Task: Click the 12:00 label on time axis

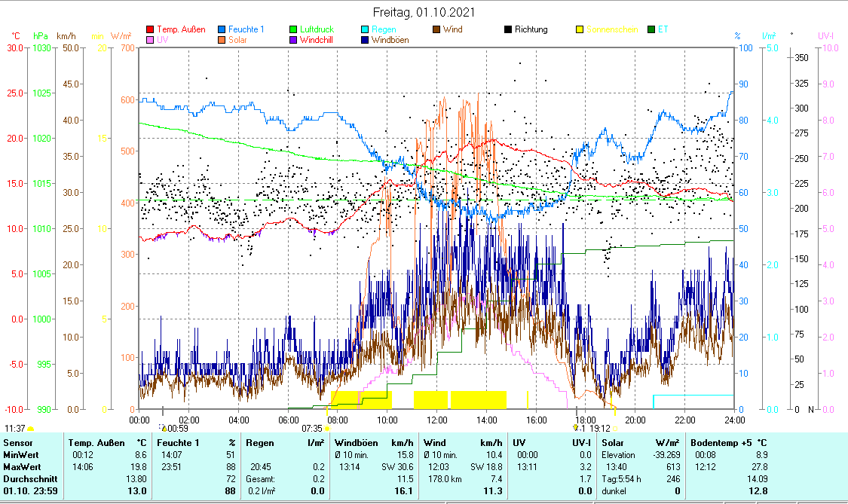Action: pos(437,419)
